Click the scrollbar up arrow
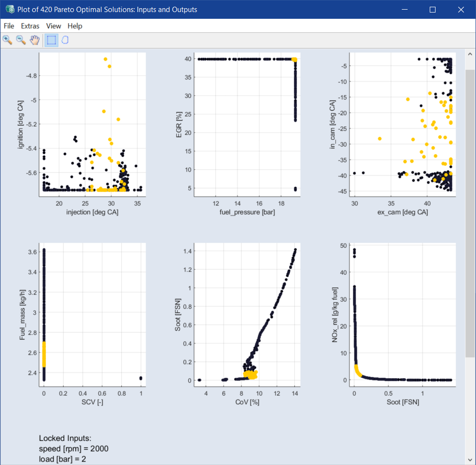The image size is (476, 465). tap(470, 54)
